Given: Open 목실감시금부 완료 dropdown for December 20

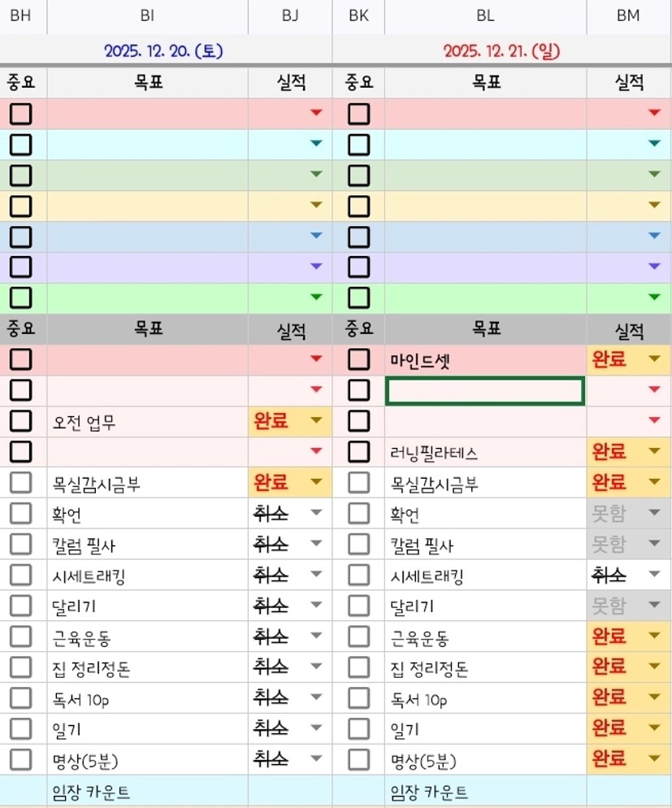Looking at the screenshot, I should (x=316, y=483).
